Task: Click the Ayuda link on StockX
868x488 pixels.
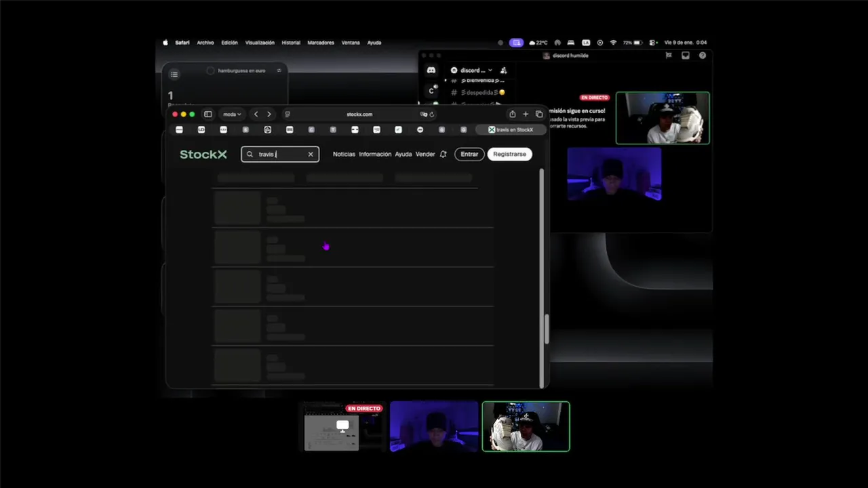Action: coord(403,155)
